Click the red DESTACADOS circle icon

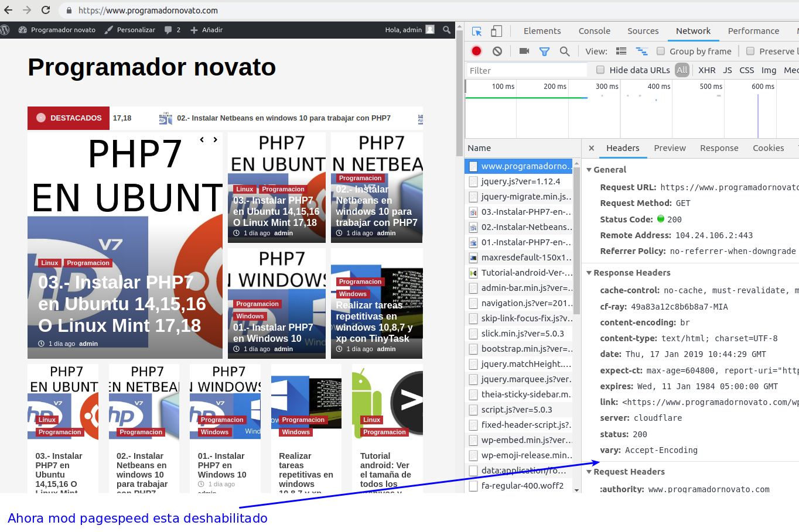(x=41, y=118)
